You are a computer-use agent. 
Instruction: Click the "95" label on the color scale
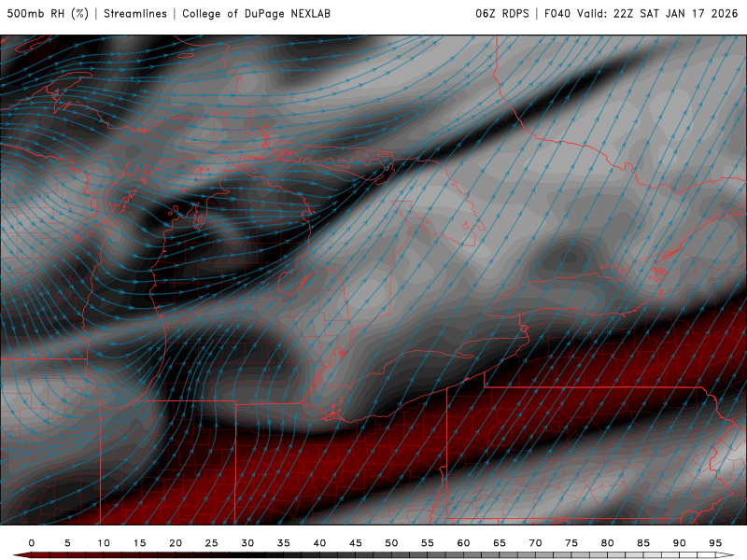coord(715,543)
